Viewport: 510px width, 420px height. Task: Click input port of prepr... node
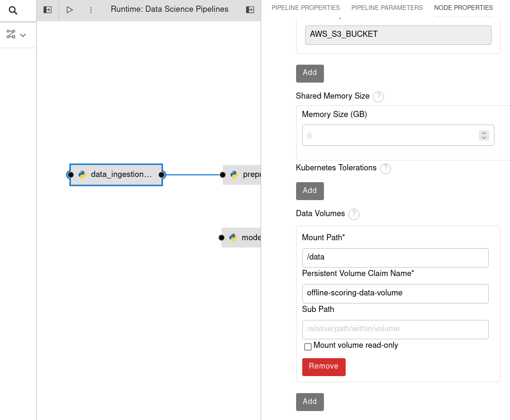(223, 175)
